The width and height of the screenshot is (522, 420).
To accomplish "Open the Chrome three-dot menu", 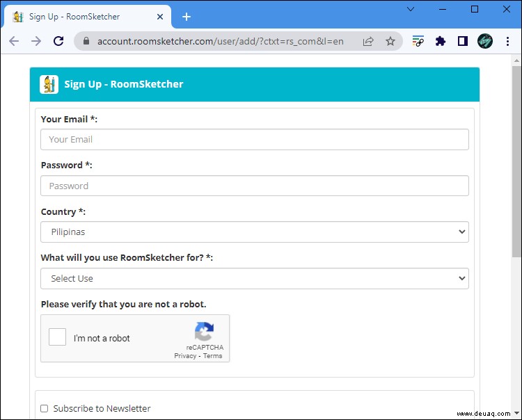I will 507,41.
